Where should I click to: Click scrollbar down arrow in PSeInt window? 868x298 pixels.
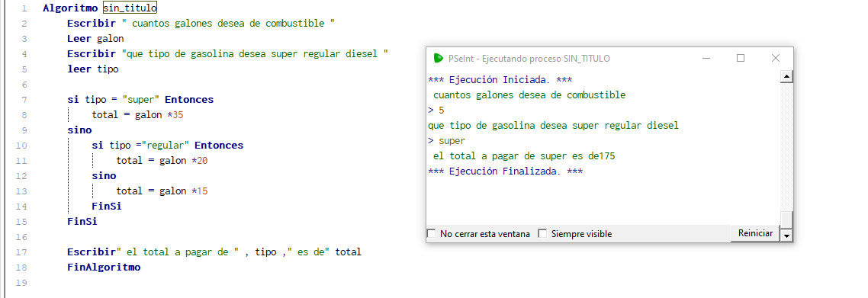point(786,236)
